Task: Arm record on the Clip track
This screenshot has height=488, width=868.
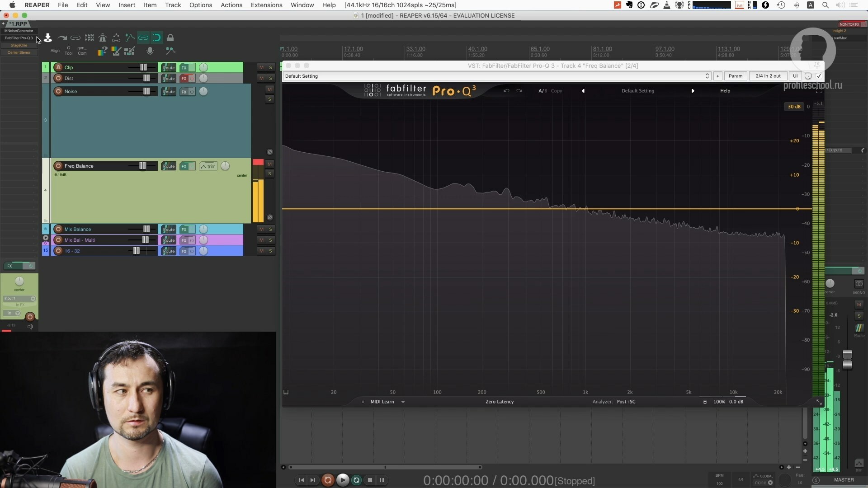Action: click(58, 67)
